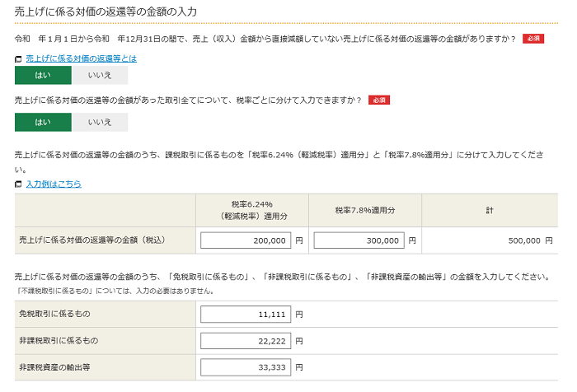Focus the 免税取引に係るもの input field

[x=245, y=315]
